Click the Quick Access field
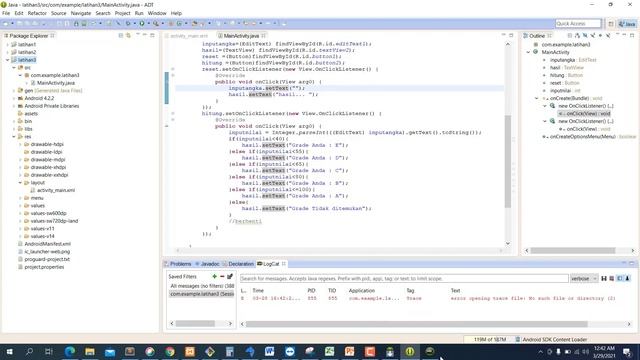 point(578,24)
